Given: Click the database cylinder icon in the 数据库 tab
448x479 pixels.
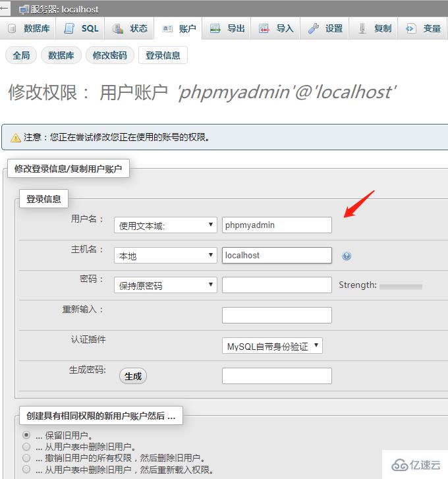Looking at the screenshot, I should [12, 29].
